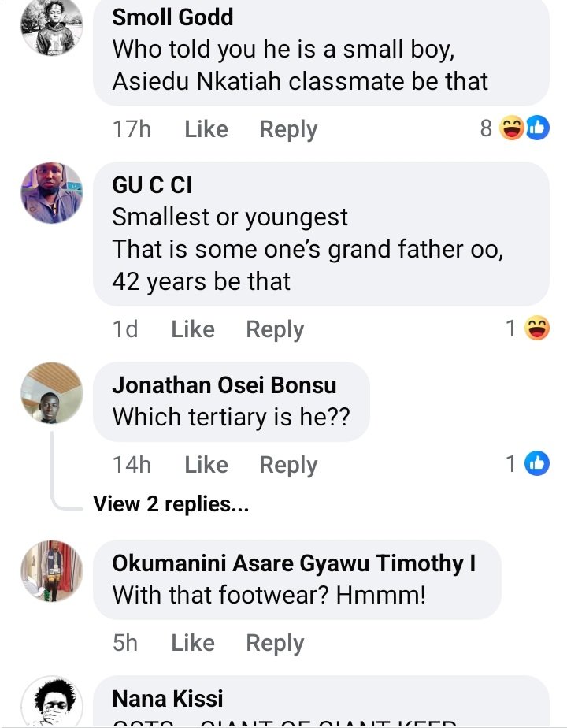Open Smoll Godd's profile picture
This screenshot has width=567, height=728.
coord(52,26)
